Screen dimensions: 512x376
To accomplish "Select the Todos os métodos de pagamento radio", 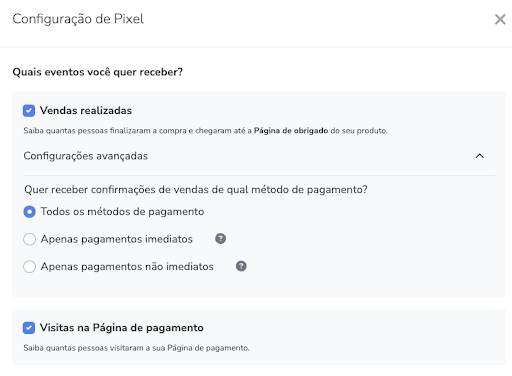I will click(x=29, y=212).
